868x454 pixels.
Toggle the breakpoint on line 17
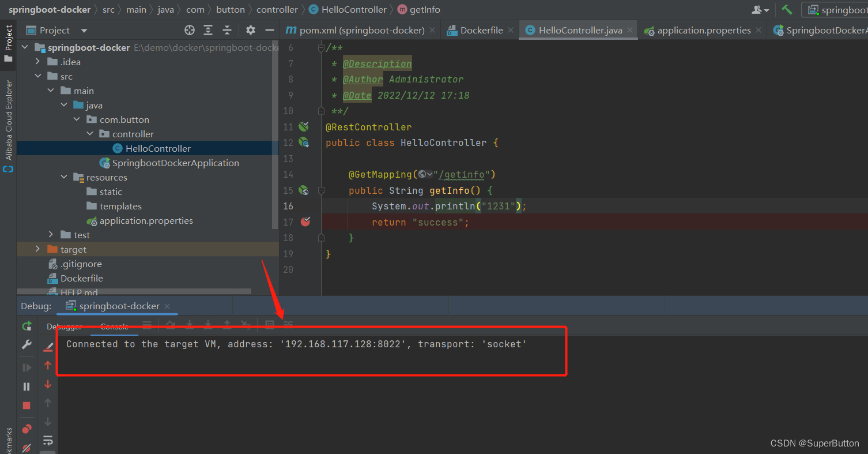[305, 222]
